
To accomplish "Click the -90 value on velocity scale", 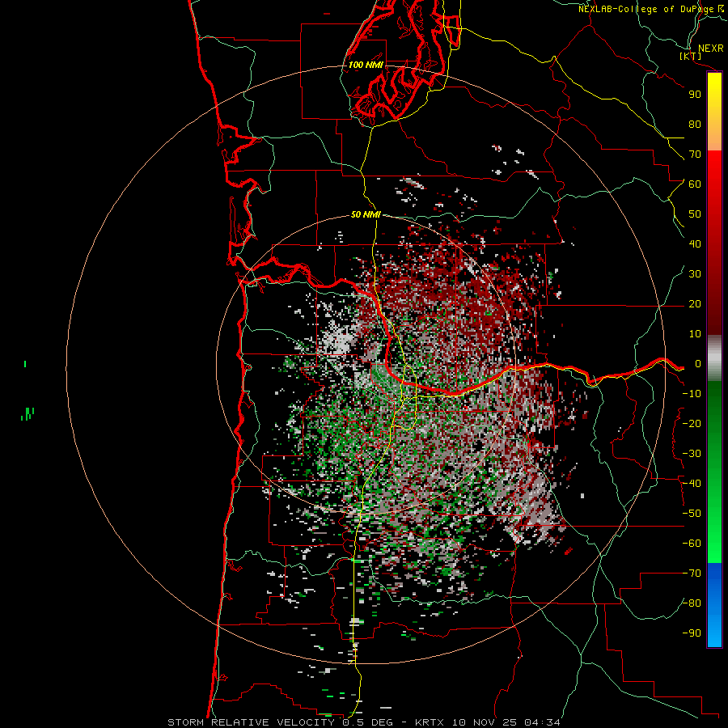I will point(692,633).
